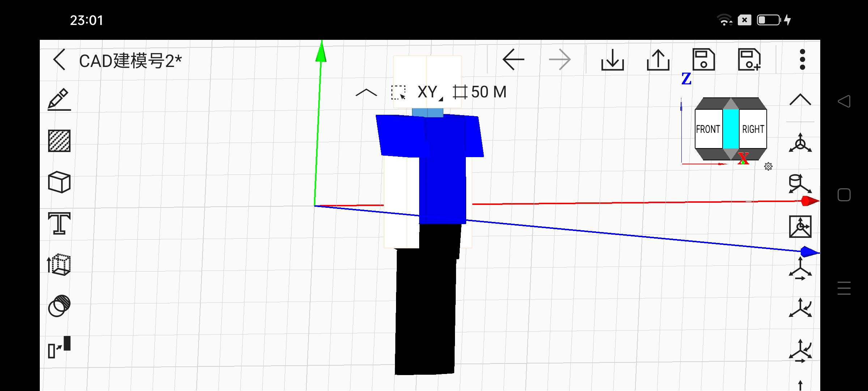Open Android recent apps menu
Viewport: 868px width, 391px height.
[x=844, y=288]
